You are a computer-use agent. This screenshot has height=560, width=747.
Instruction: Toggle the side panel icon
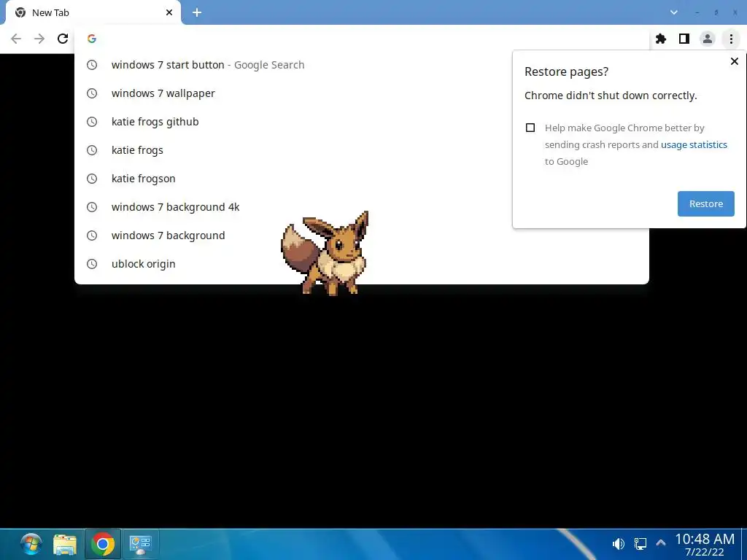684,39
